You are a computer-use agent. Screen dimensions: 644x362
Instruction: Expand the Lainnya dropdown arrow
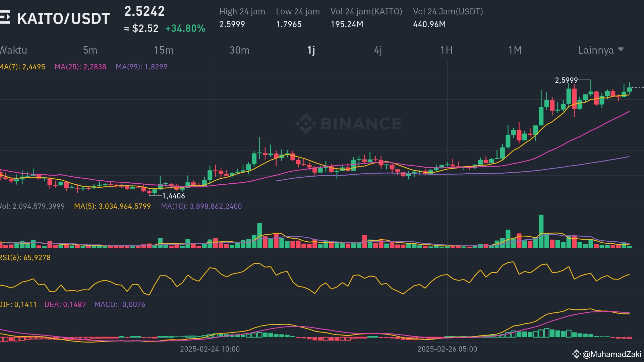(x=621, y=49)
